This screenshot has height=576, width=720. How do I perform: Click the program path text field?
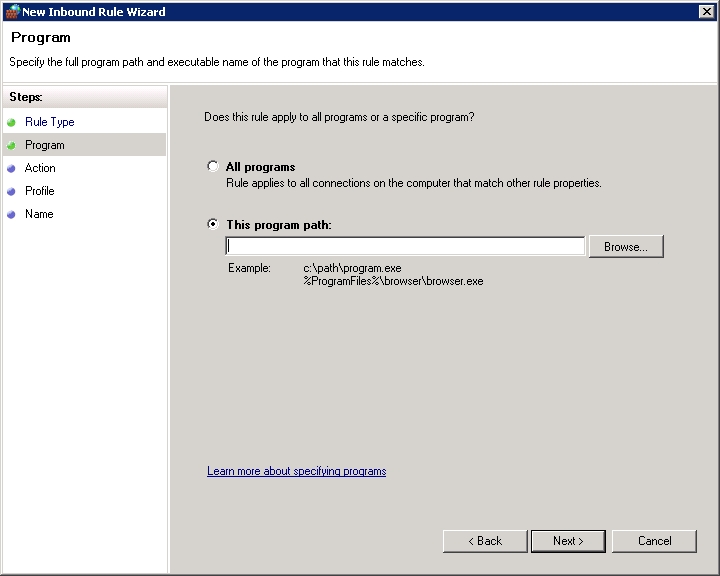point(405,246)
